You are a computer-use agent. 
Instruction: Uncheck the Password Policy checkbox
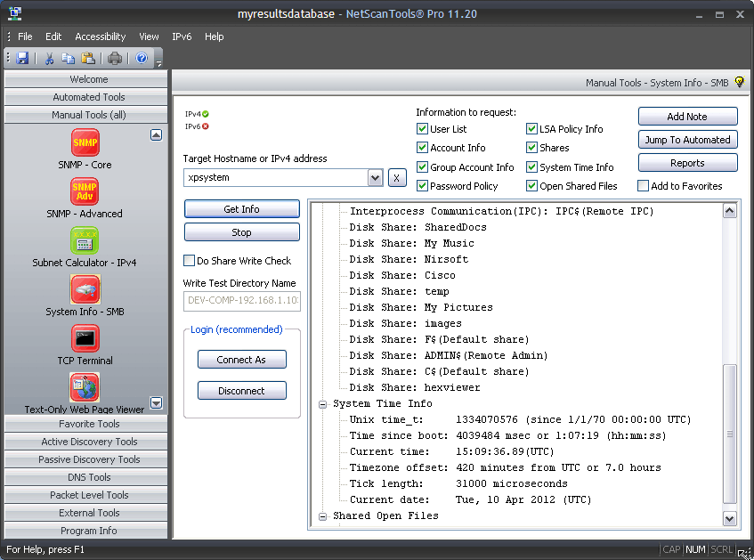(422, 186)
